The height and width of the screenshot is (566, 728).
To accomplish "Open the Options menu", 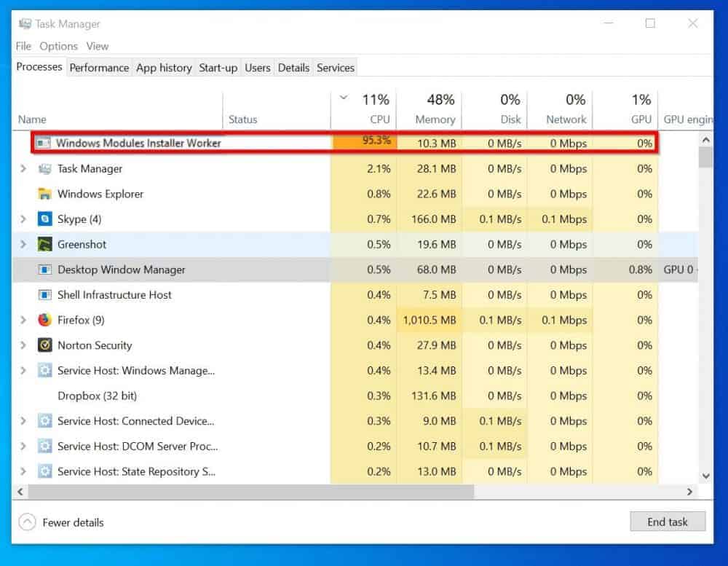I will click(58, 46).
